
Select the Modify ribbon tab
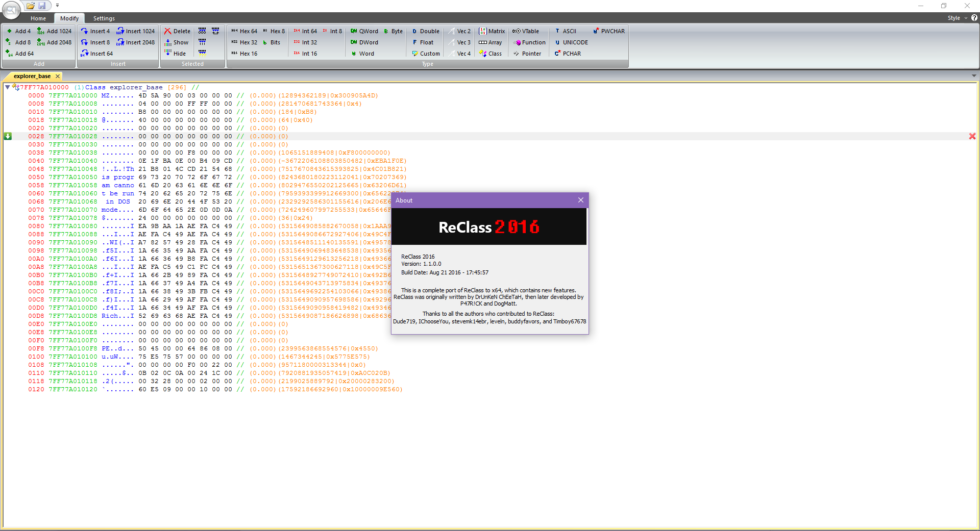pyautogui.click(x=69, y=18)
